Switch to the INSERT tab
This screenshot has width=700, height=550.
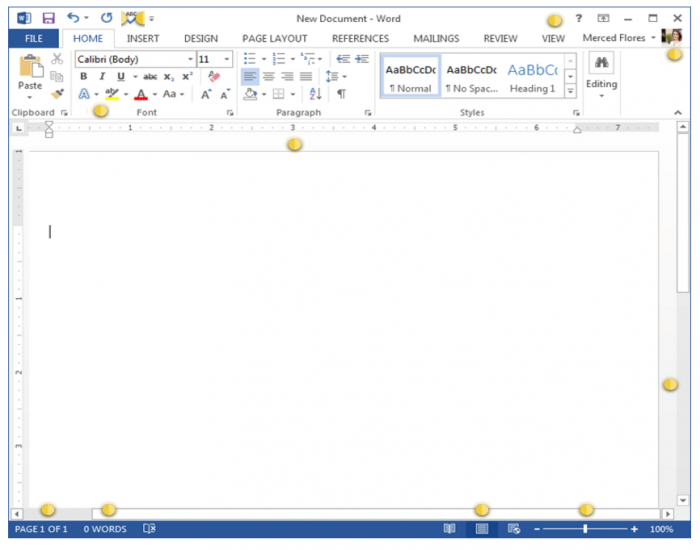pos(143,38)
